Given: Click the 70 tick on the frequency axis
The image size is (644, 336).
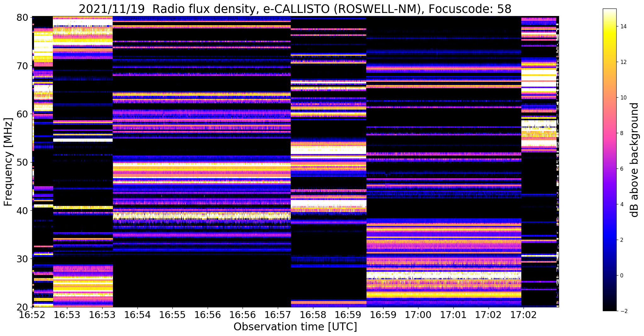Looking at the screenshot, I should [x=22, y=66].
